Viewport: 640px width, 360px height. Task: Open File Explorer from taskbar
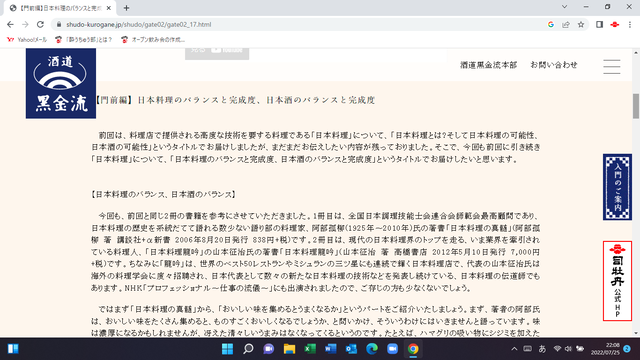click(289, 349)
